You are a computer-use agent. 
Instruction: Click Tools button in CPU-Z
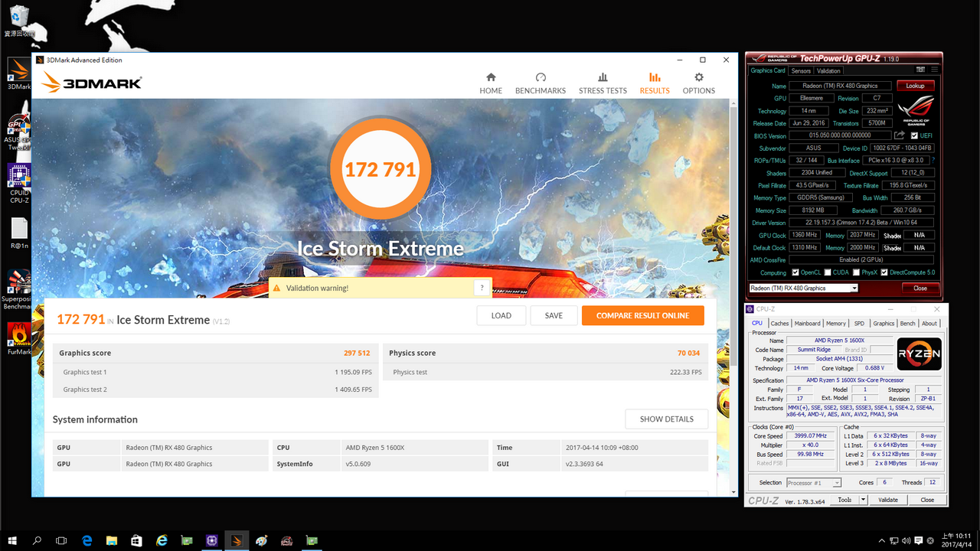(x=844, y=500)
